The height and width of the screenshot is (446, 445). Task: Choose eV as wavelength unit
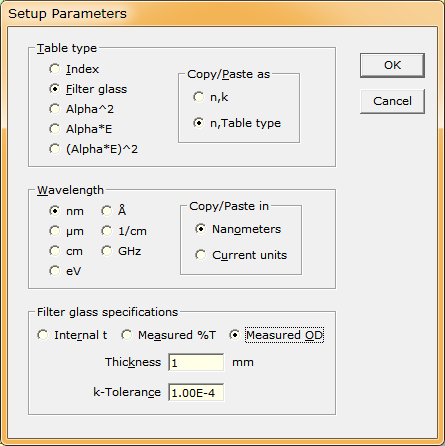65,271
